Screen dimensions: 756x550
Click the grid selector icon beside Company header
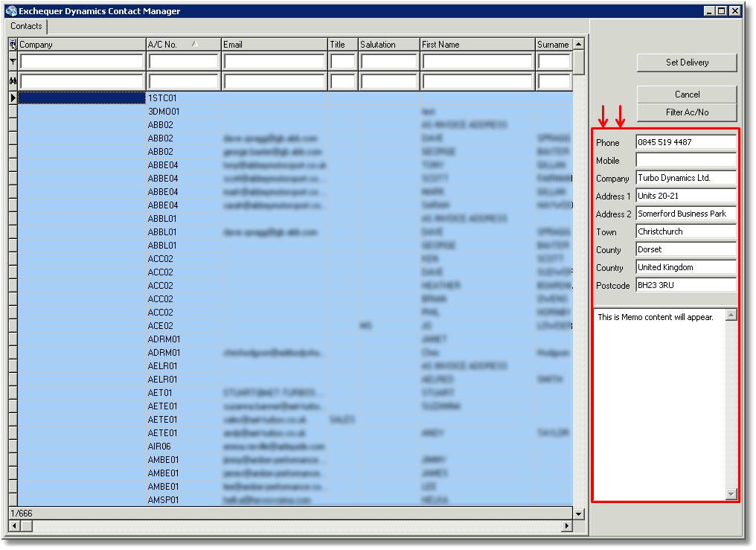pos(13,45)
